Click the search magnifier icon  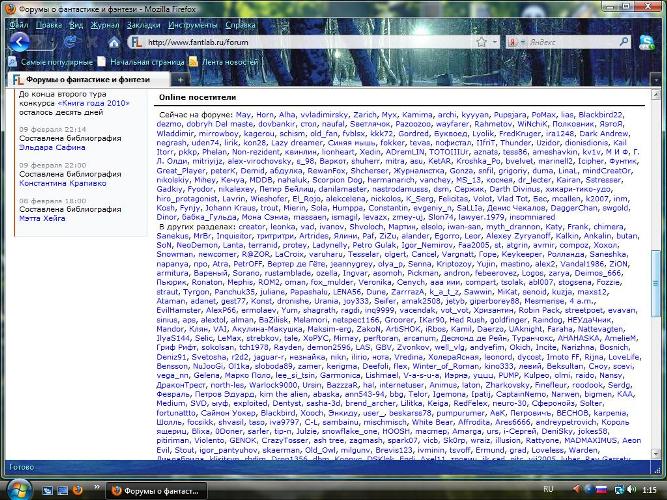tap(623, 43)
